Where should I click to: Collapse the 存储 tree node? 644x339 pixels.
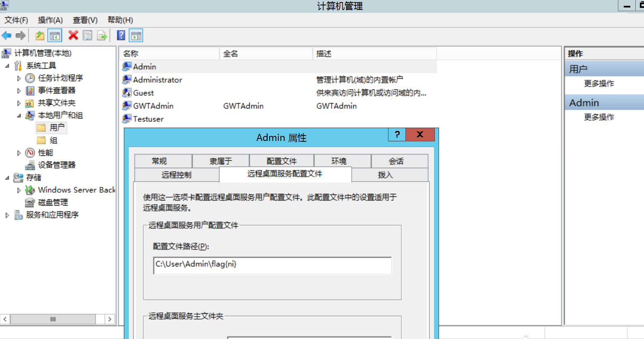pos(7,178)
